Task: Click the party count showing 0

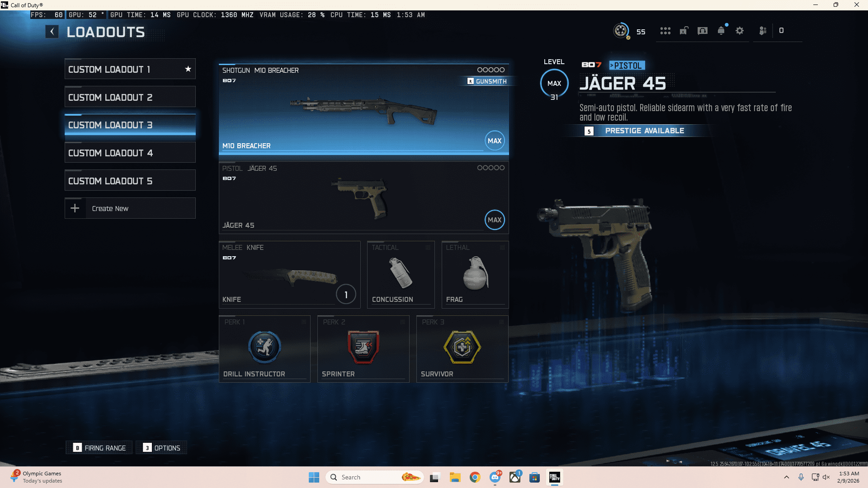Action: [781, 31]
